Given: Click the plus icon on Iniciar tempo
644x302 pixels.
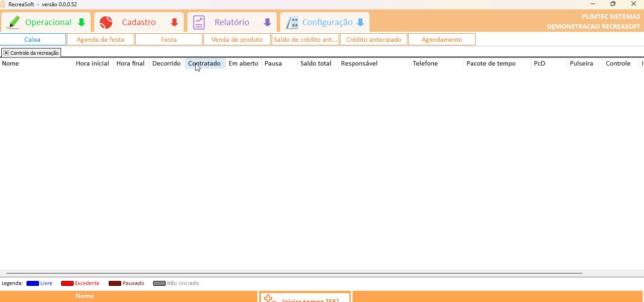Looking at the screenshot, I should click(x=269, y=299).
